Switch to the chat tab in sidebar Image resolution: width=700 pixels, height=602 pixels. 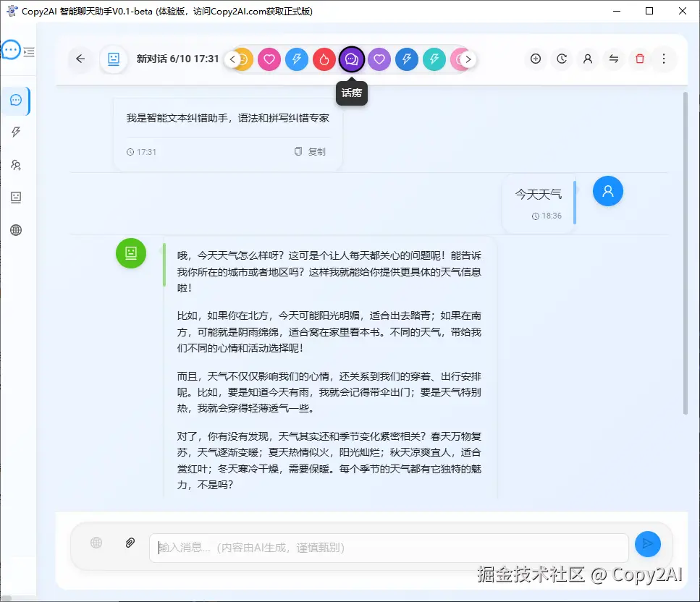point(16,100)
